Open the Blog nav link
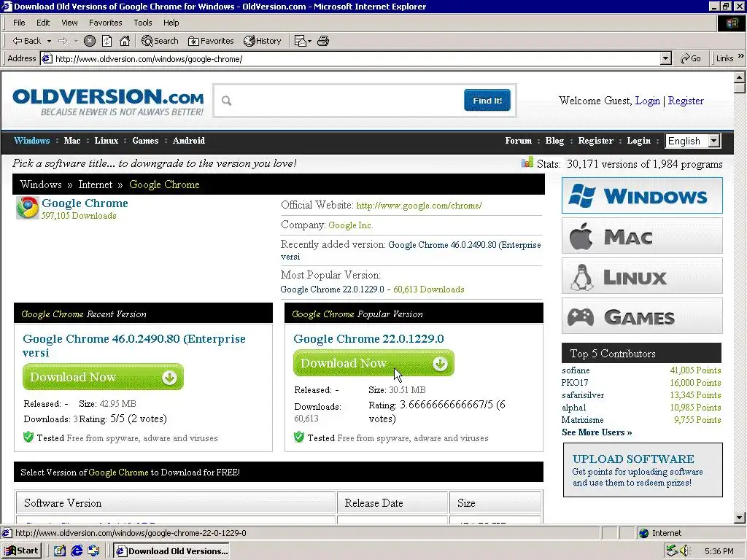The height and width of the screenshot is (560, 747). [x=554, y=141]
